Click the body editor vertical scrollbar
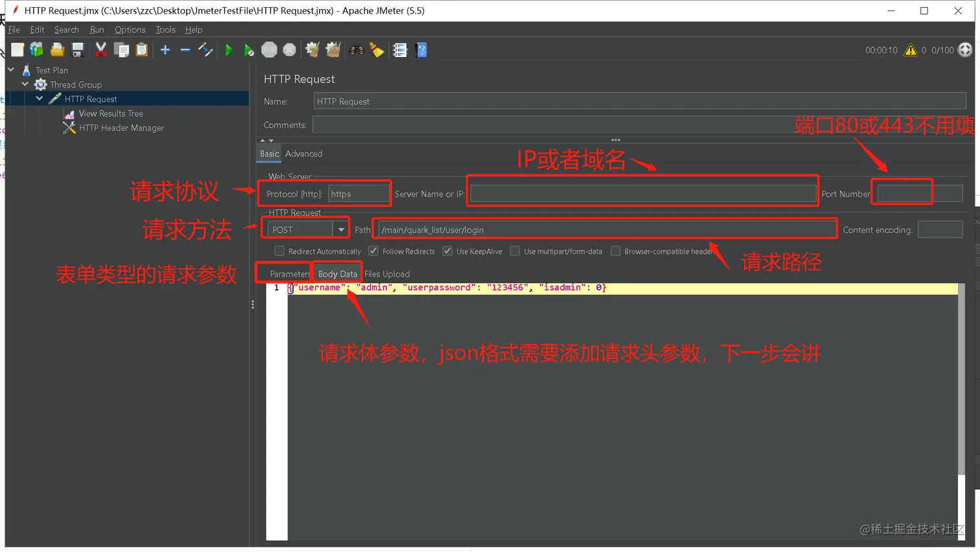 coord(962,379)
